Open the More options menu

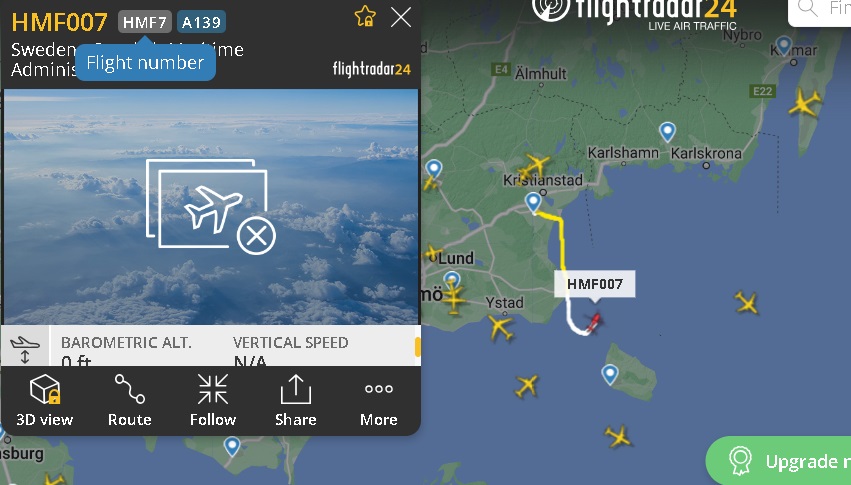[379, 401]
